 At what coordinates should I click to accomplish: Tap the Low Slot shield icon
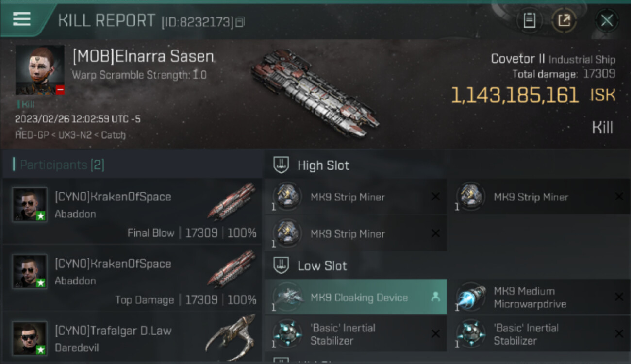tap(282, 265)
